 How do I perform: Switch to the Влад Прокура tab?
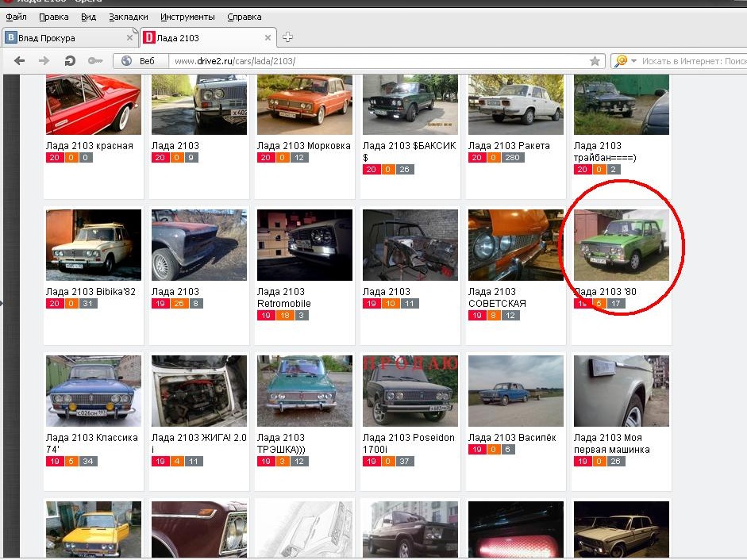click(x=70, y=37)
